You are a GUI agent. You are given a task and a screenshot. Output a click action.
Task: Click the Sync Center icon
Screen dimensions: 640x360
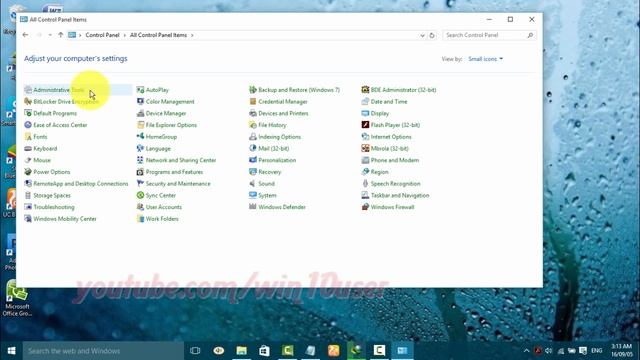point(140,195)
